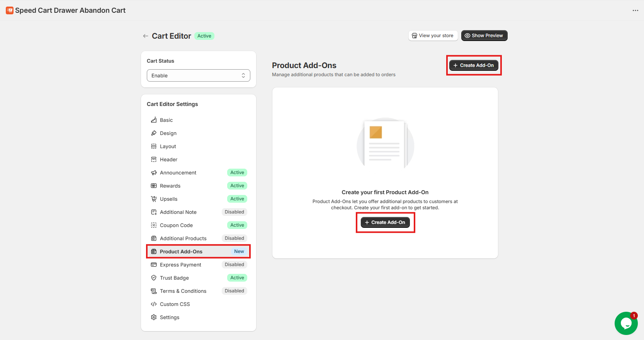Screen dimensions: 644x340
Task: Click the Speed Cart Drawer app logo
Action: point(10,10)
